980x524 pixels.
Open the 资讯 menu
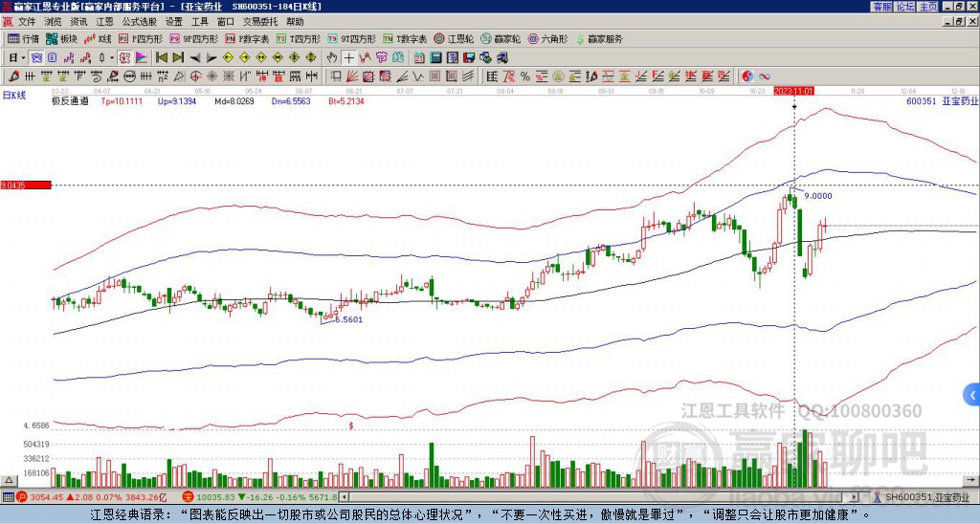(78, 22)
